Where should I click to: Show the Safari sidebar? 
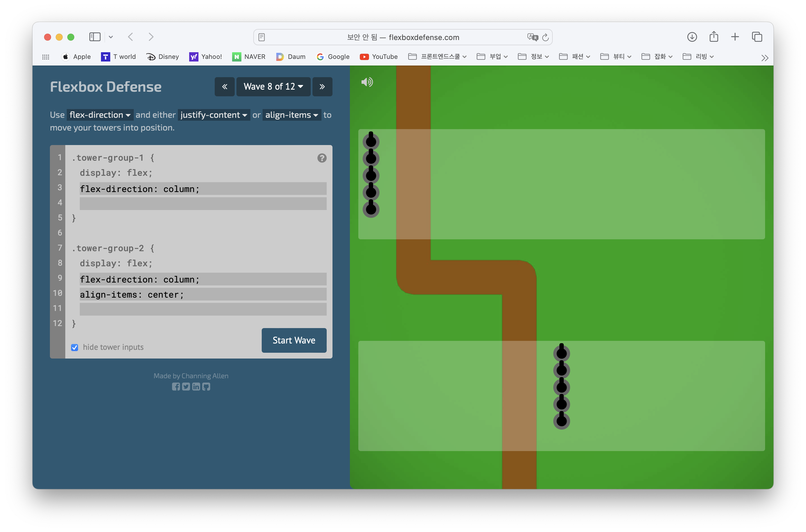click(95, 37)
